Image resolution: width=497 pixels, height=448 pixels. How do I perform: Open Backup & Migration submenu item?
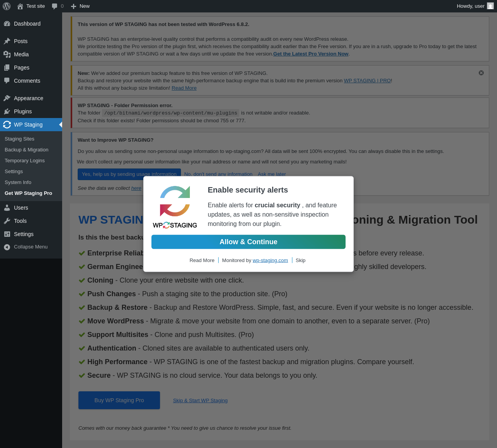pyautogui.click(x=26, y=150)
